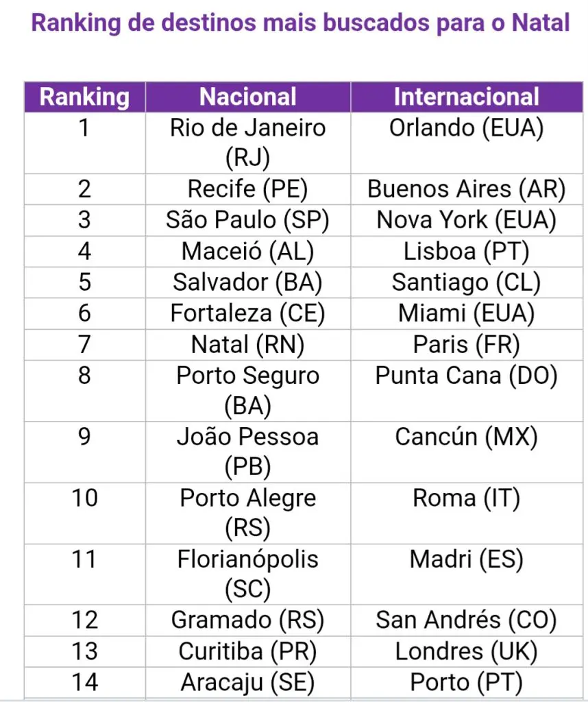Viewport: 588px width, 702px height.
Task: Select the Curitiba (PR) cell
Action: pyautogui.click(x=248, y=652)
